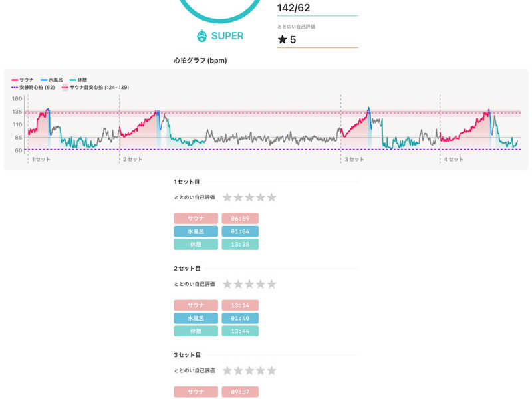Choose second star for set 3 rating
532x399 pixels.
tap(239, 370)
